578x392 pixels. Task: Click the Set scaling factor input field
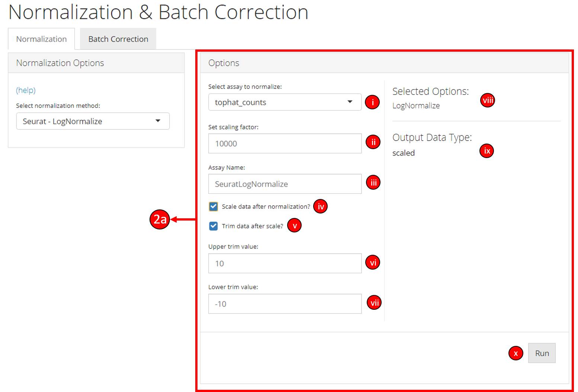[285, 144]
